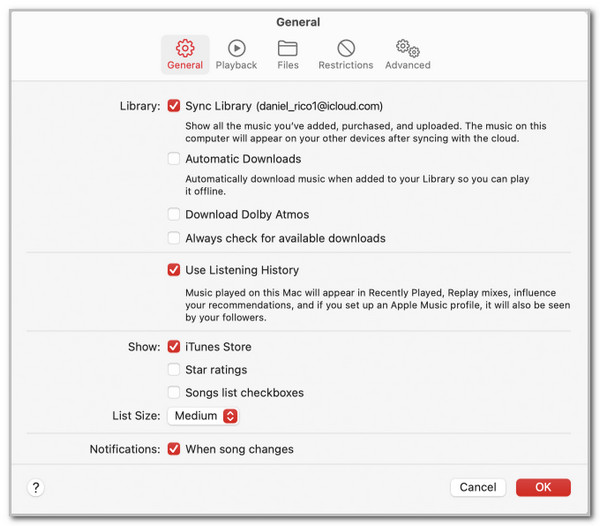Switch to the Playback tab label
This screenshot has height=526, width=600.
click(x=237, y=65)
